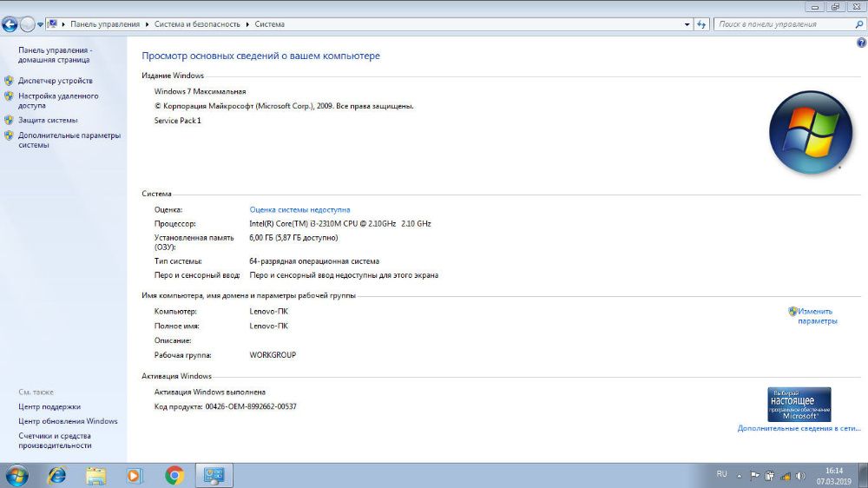Click shield icon beside 'Дополнительные параметры системы'
Image resolution: width=868 pixels, height=488 pixels.
tap(9, 135)
